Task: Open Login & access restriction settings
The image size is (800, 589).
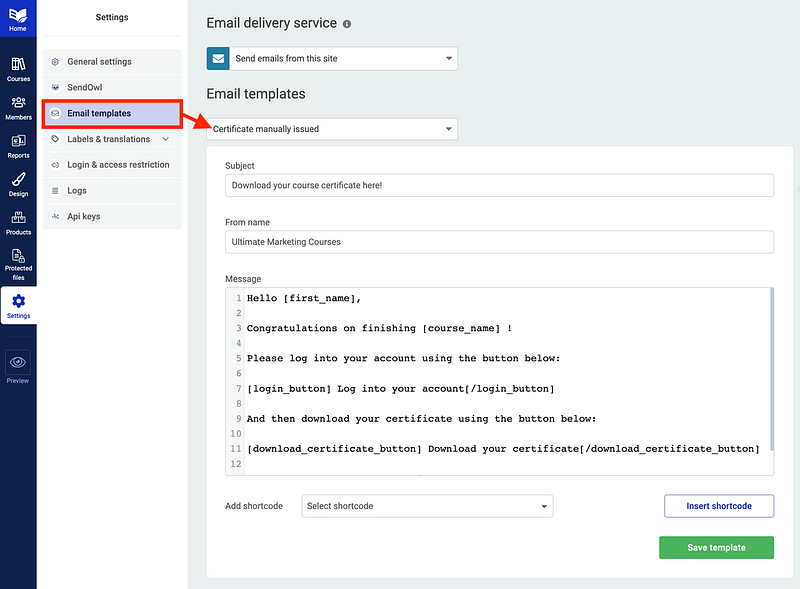Action: coord(112,165)
